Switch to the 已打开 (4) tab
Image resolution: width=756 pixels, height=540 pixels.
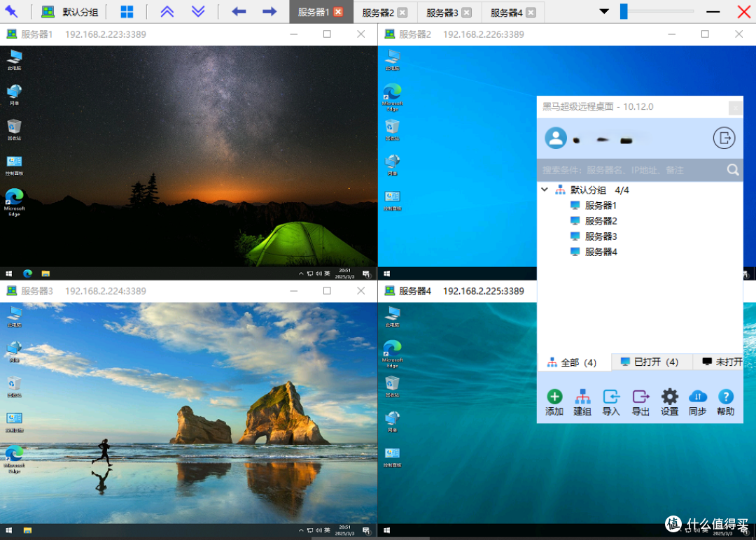[650, 362]
